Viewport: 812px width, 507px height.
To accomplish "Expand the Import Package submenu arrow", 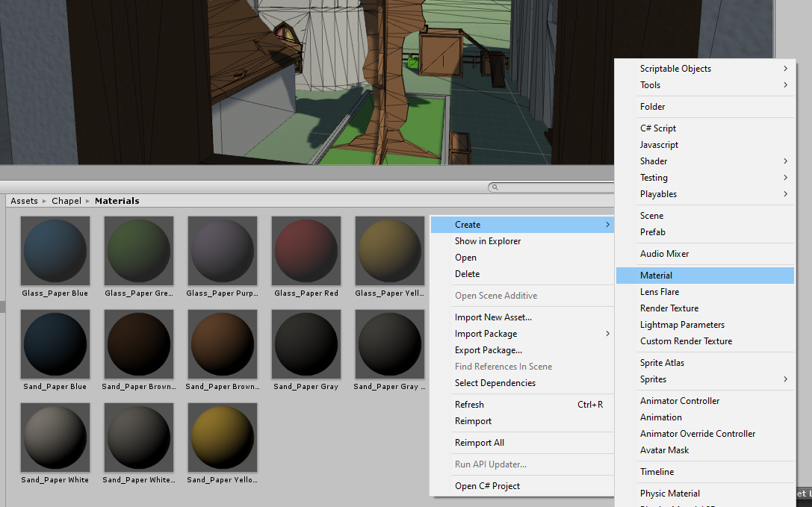I will point(607,334).
